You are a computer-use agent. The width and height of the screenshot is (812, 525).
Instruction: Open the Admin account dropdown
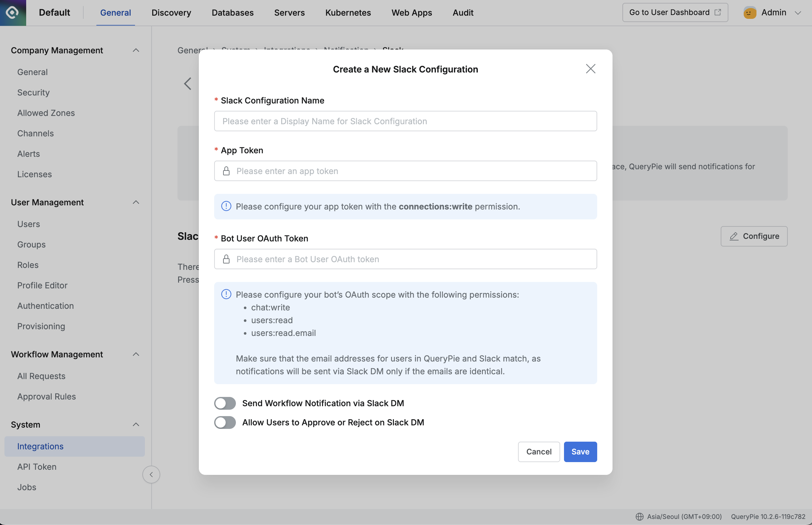[798, 12]
